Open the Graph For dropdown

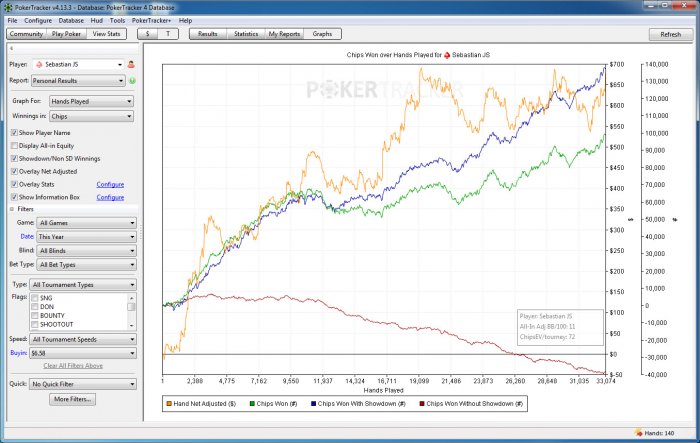click(x=91, y=101)
